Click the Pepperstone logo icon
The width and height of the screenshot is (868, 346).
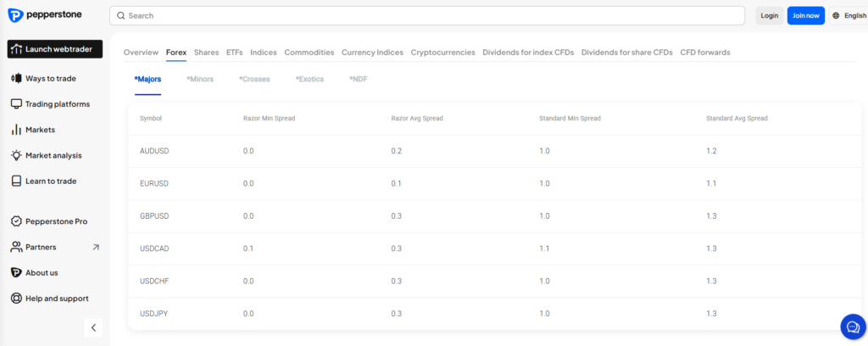pyautogui.click(x=15, y=15)
